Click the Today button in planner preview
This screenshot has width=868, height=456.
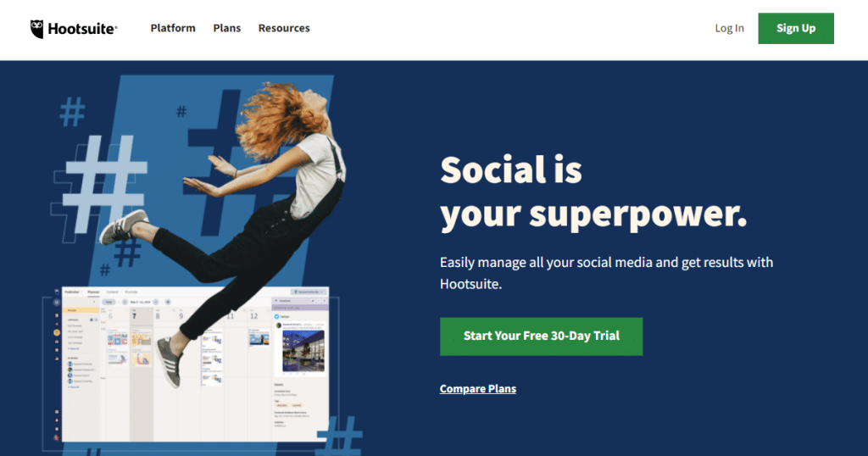point(108,302)
